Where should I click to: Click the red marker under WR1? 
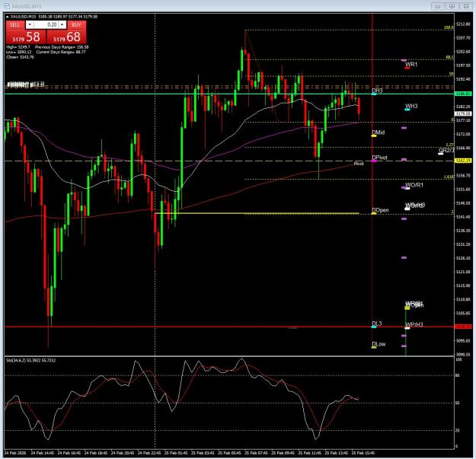coord(407,68)
